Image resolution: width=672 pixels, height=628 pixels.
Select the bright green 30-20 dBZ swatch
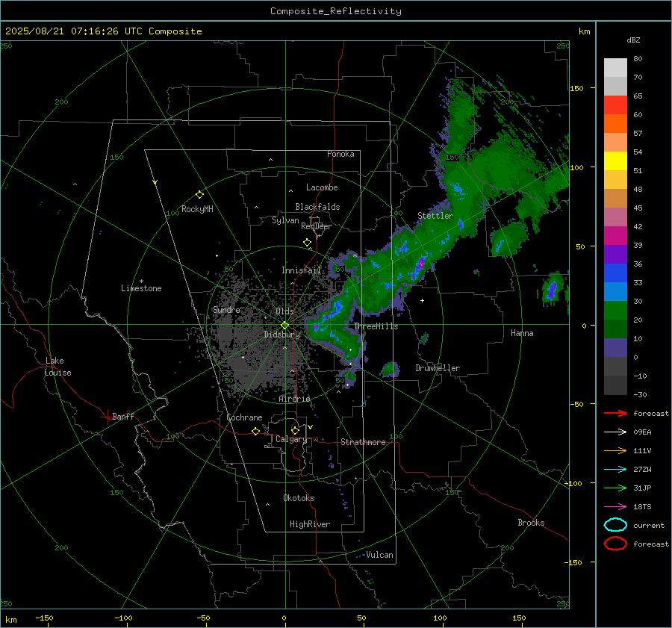coord(615,311)
